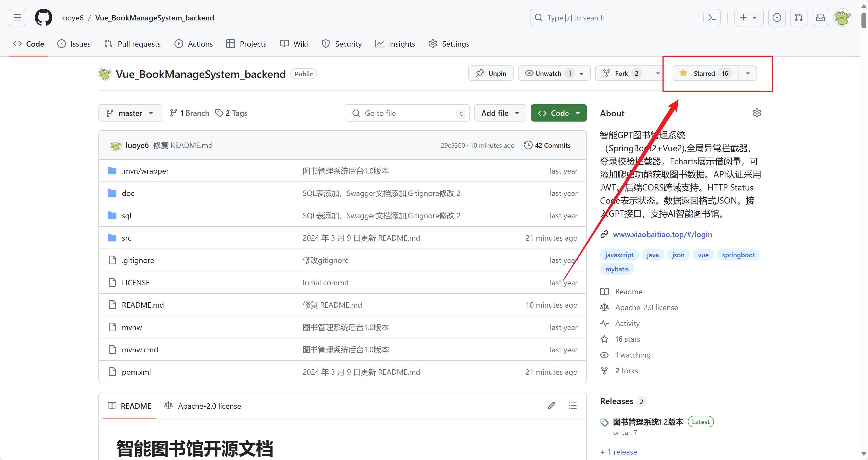The width and height of the screenshot is (868, 460).
Task: Switch to the Insights tab
Action: (395, 44)
